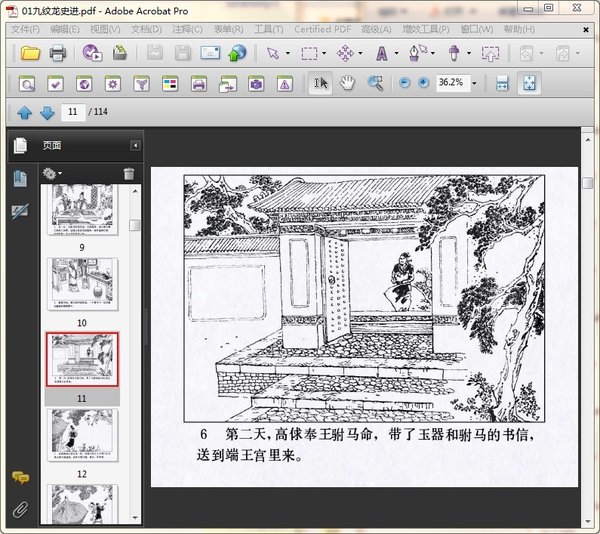Click the funnel filter window icon
The height and width of the screenshot is (534, 600).
tap(142, 83)
